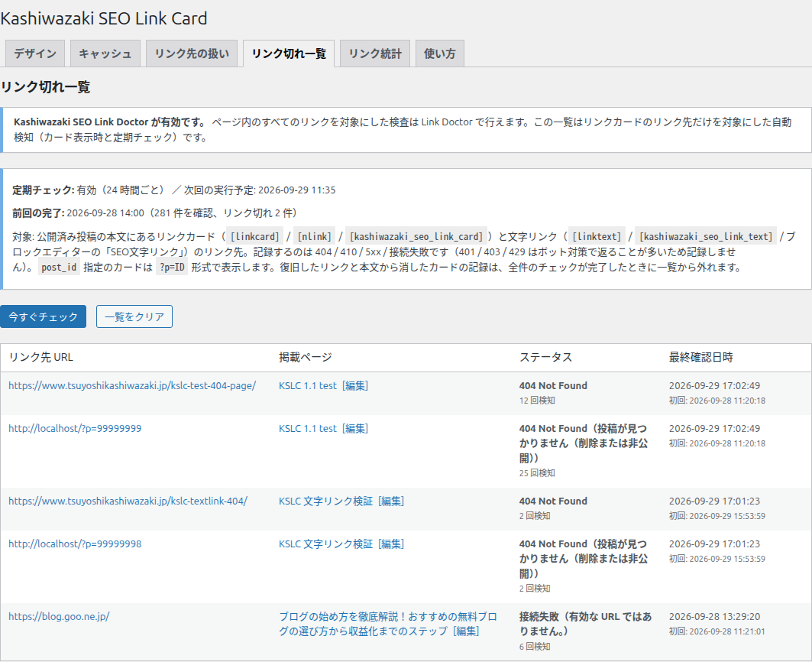Click [編集] in the kslc-test-404-page row

(x=355, y=386)
